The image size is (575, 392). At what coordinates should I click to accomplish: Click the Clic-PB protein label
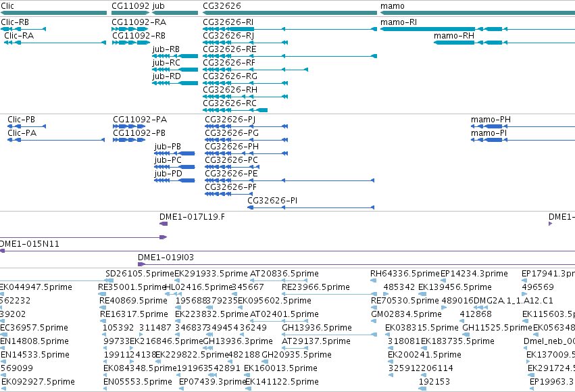pyautogui.click(x=21, y=120)
